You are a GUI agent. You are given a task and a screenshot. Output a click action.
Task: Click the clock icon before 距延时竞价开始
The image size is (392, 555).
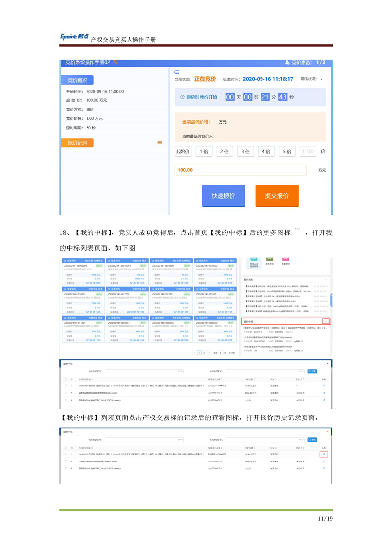point(182,97)
